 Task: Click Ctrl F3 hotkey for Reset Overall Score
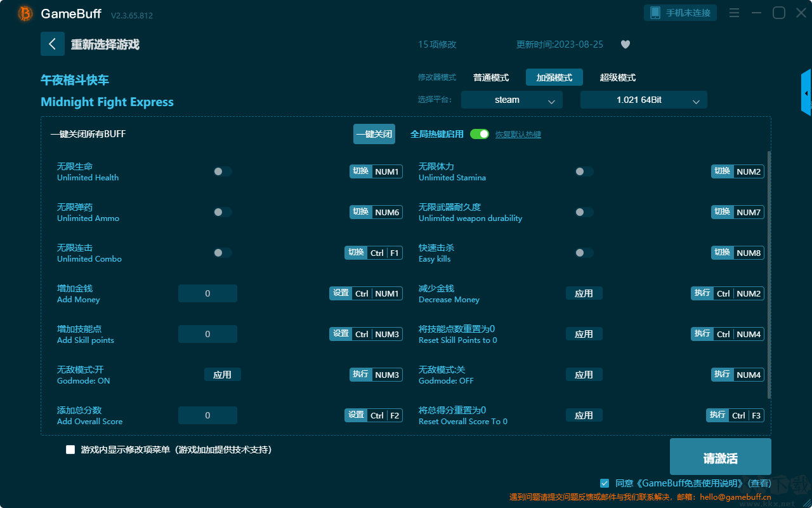coord(735,415)
